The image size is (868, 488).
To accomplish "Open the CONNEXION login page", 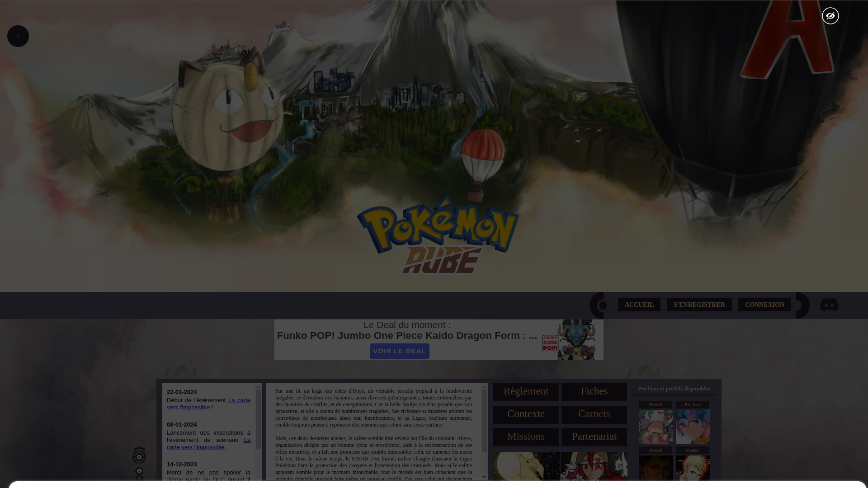I will [764, 305].
